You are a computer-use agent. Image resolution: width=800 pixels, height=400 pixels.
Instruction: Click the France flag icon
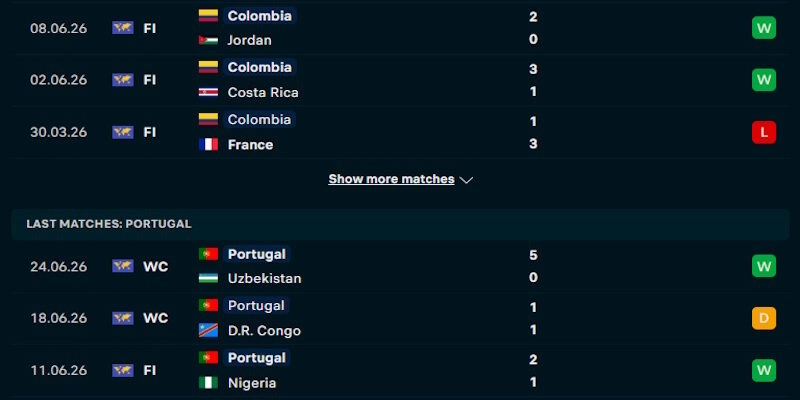tap(208, 144)
